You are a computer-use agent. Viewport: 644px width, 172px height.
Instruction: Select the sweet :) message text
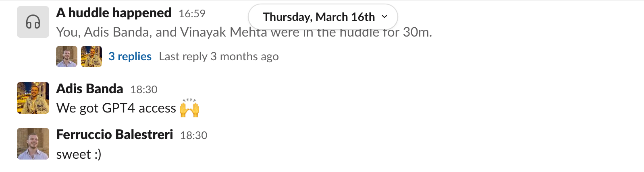pyautogui.click(x=79, y=154)
